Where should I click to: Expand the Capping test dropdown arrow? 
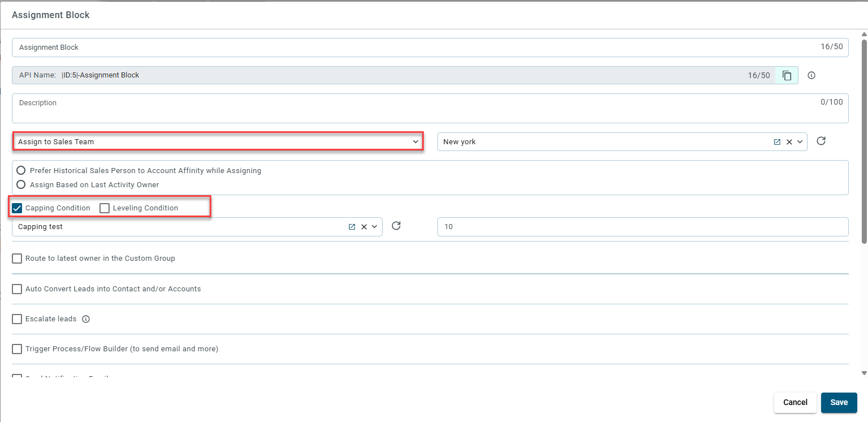coord(374,227)
